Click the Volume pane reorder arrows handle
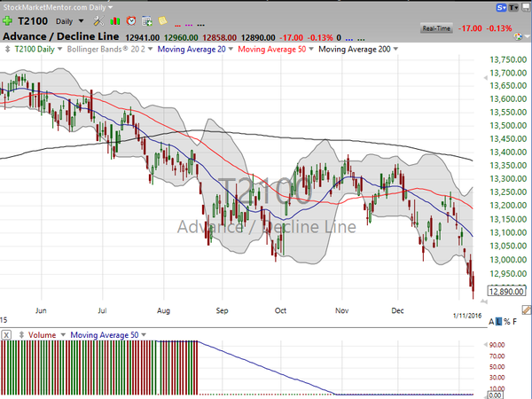532x399 pixels. click(21, 335)
